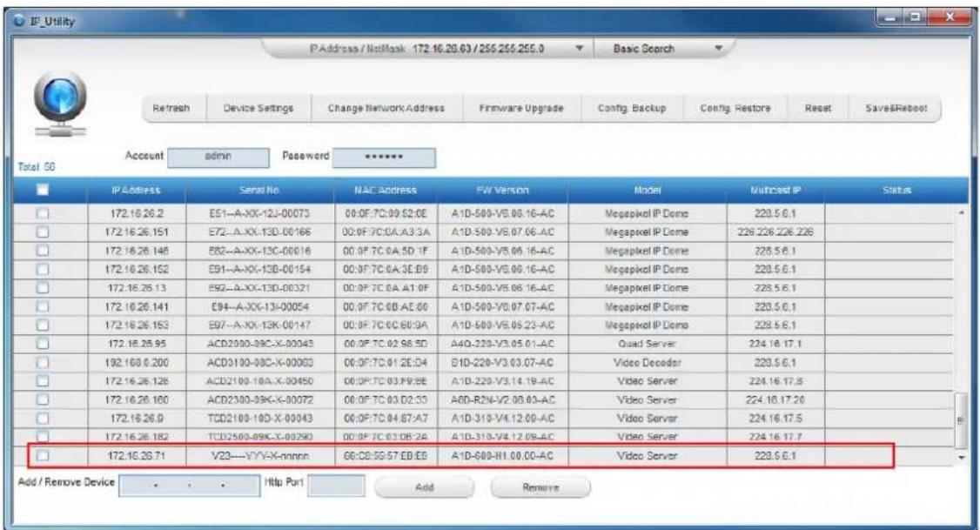Select serial V23----YYY-X-nnnnn cell
Screen dimensions: 980x530
pos(260,456)
